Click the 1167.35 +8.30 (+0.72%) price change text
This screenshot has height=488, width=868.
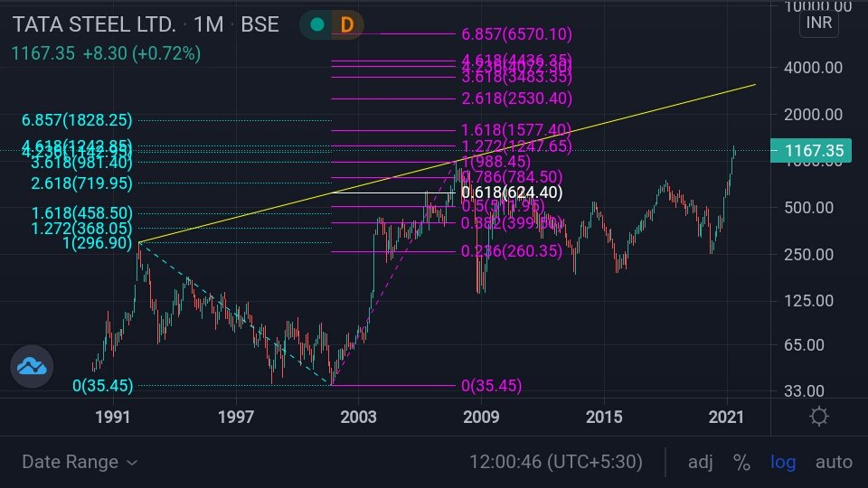[106, 53]
